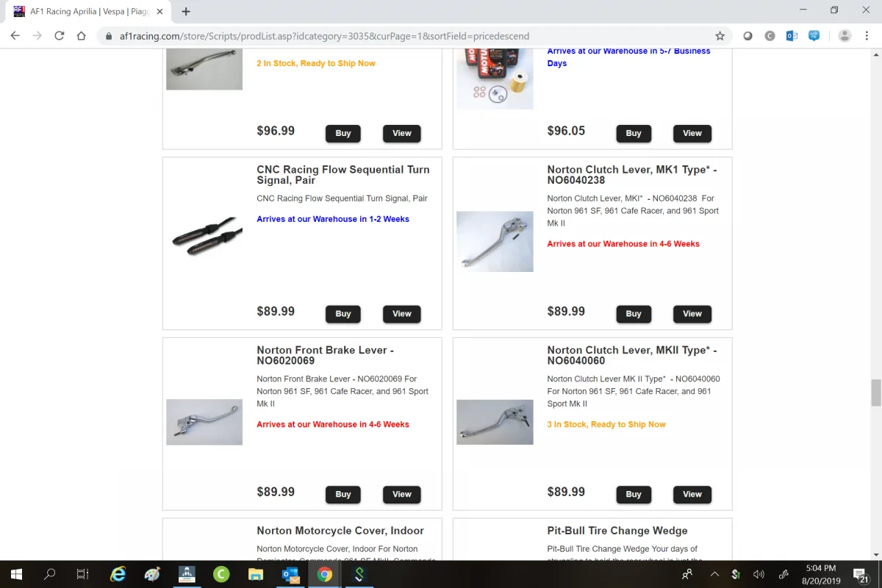Go to the browser home page icon
This screenshot has width=882, height=588.
[x=82, y=36]
